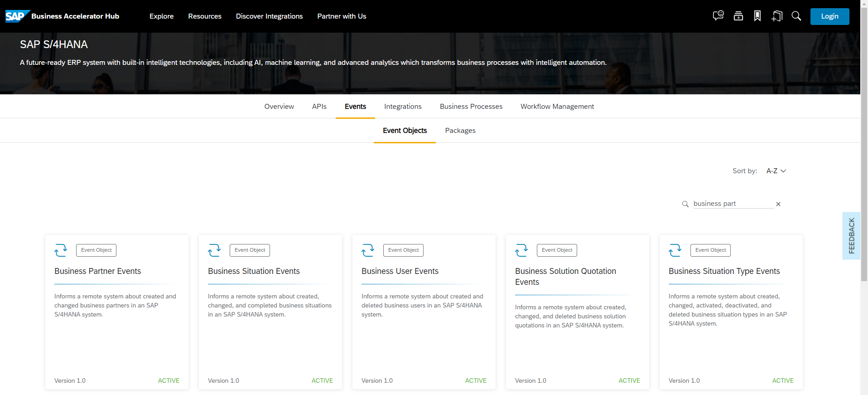The width and height of the screenshot is (868, 395).
Task: Click event icon on Business Situation Events card
Action: click(x=214, y=250)
